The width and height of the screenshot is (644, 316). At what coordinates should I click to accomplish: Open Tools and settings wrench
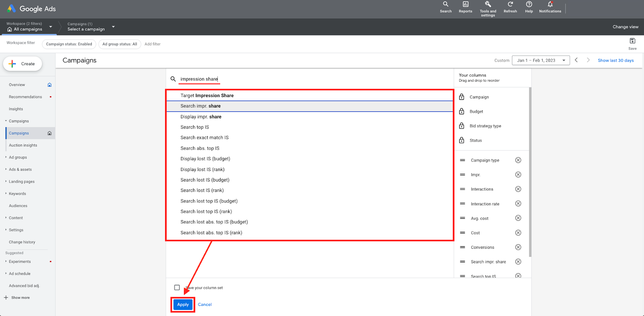point(488,8)
